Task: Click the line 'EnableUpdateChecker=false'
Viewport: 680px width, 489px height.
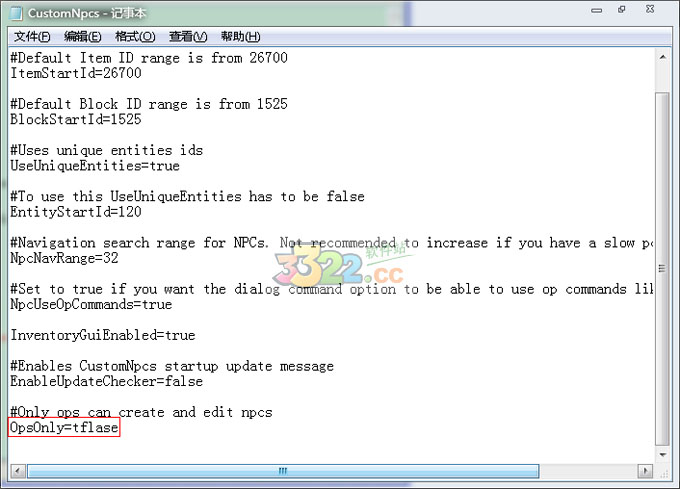Action: 107,381
